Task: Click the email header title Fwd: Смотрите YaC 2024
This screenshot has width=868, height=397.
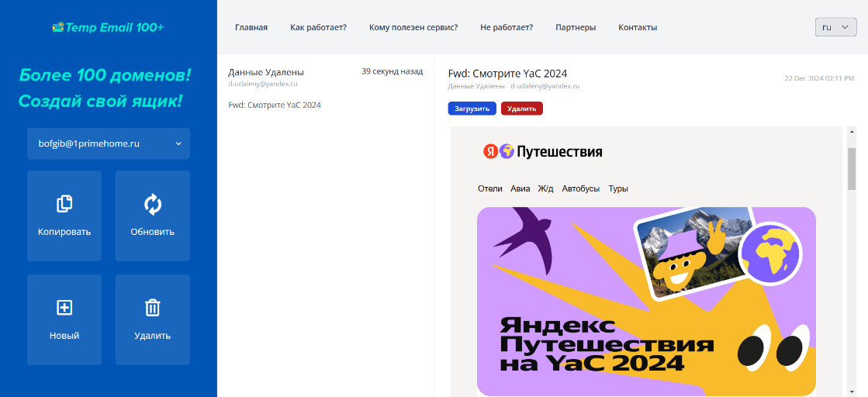Action: coord(507,74)
